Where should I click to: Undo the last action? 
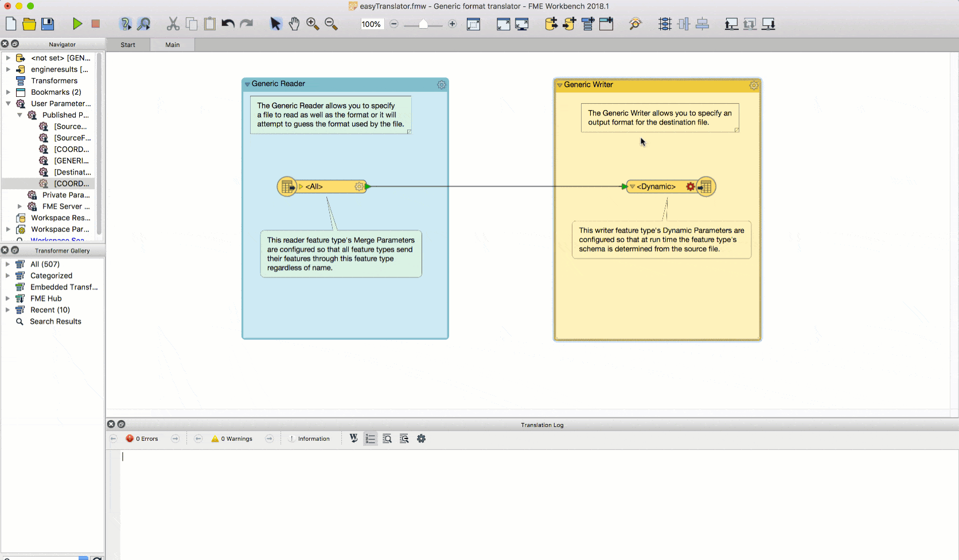pyautogui.click(x=228, y=24)
